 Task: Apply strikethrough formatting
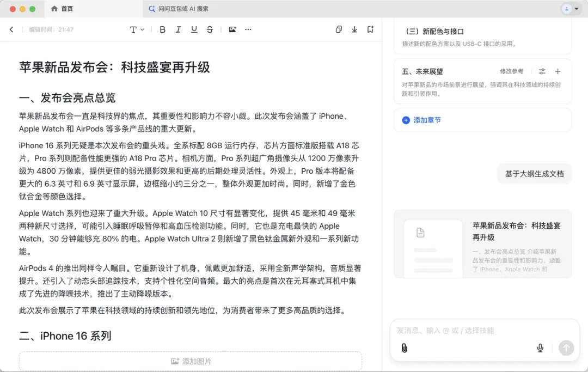click(210, 29)
